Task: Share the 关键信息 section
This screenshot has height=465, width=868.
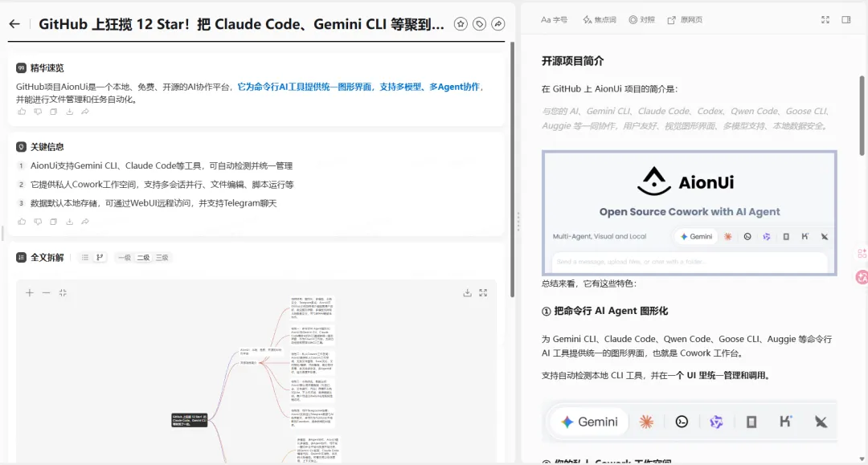Action: 84,222
